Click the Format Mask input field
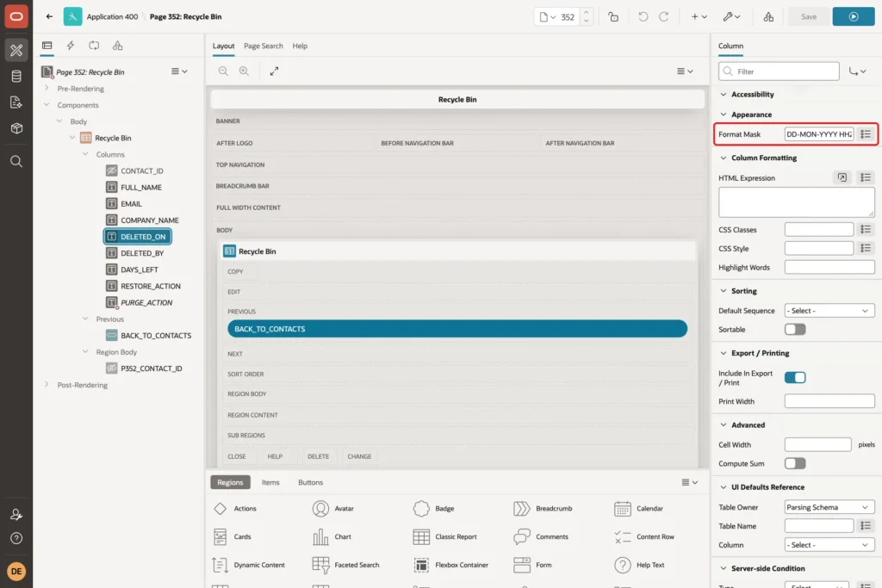This screenshot has width=882, height=588. tap(819, 133)
